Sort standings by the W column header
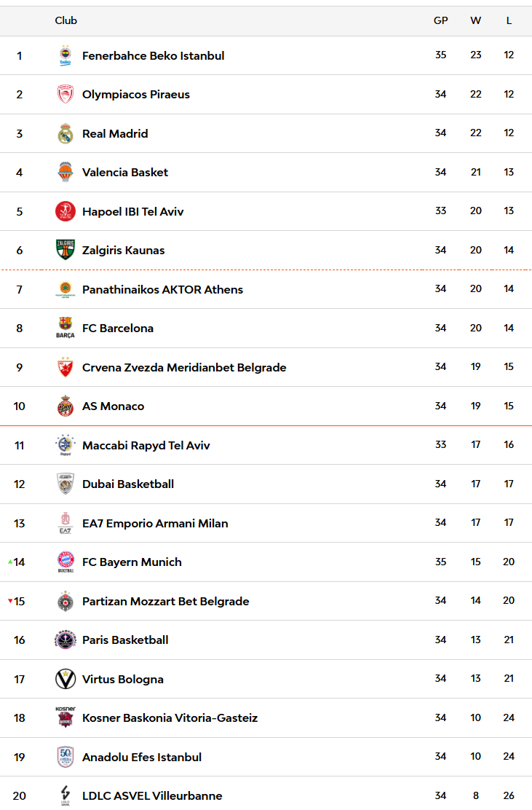532x810 pixels. tap(475, 20)
